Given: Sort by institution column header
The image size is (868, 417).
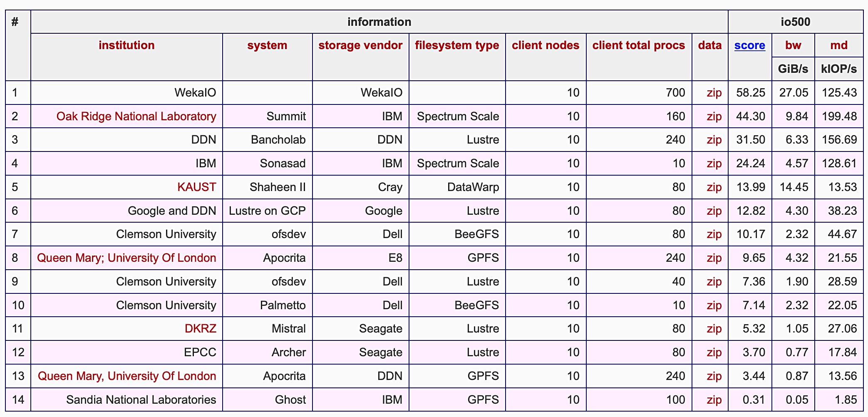Looking at the screenshot, I should coord(126,45).
